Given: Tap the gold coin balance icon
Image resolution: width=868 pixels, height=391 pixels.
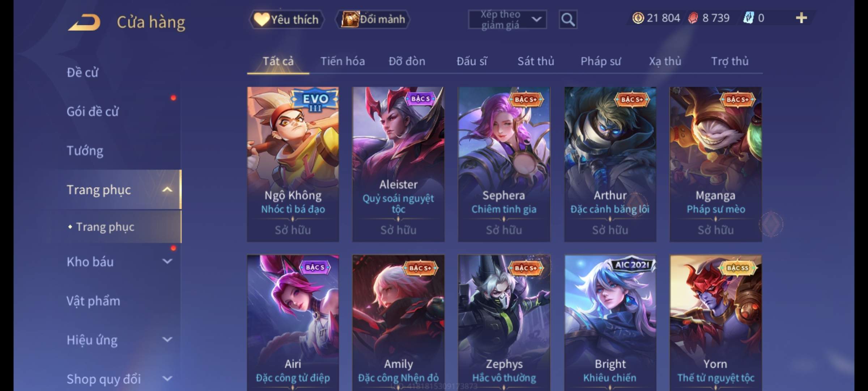Looking at the screenshot, I should coord(638,18).
